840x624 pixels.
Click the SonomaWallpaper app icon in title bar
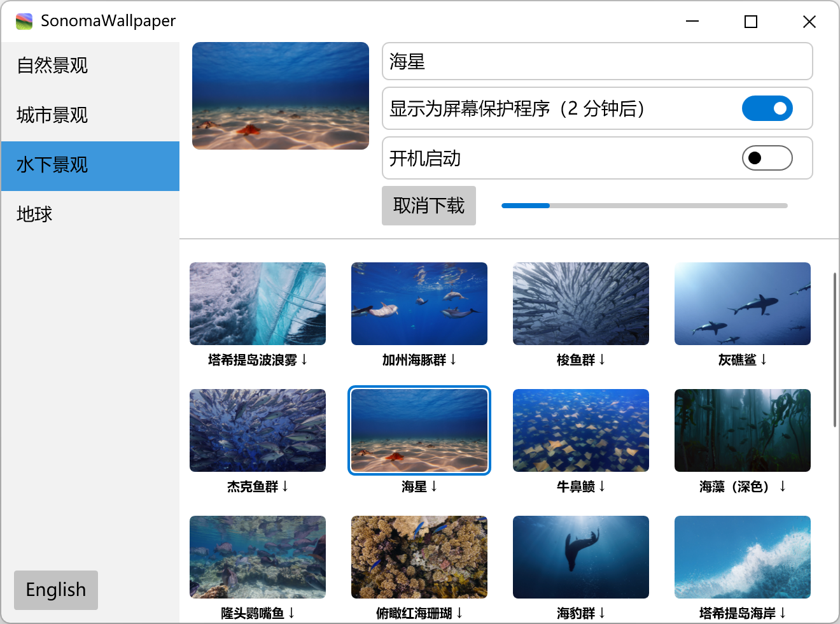tap(24, 22)
